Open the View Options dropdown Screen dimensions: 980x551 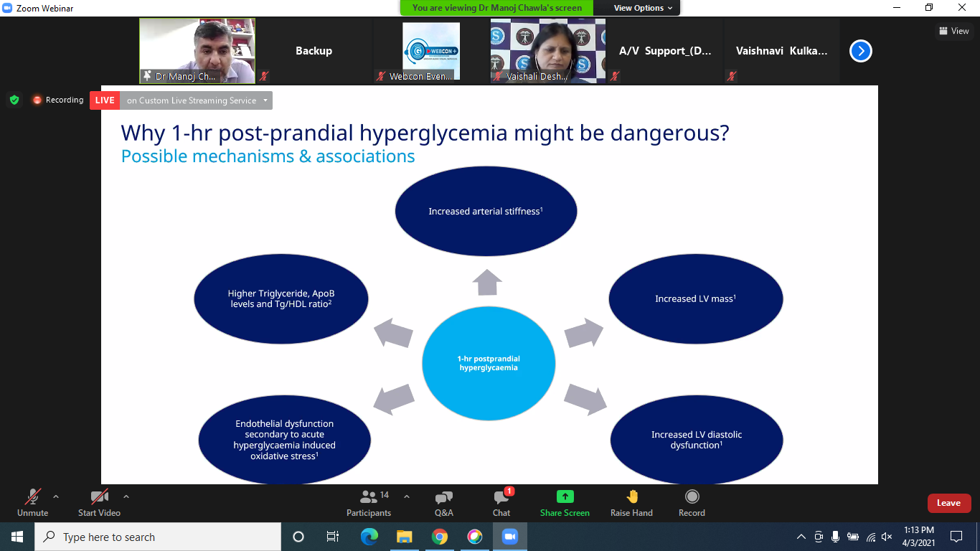click(x=643, y=8)
